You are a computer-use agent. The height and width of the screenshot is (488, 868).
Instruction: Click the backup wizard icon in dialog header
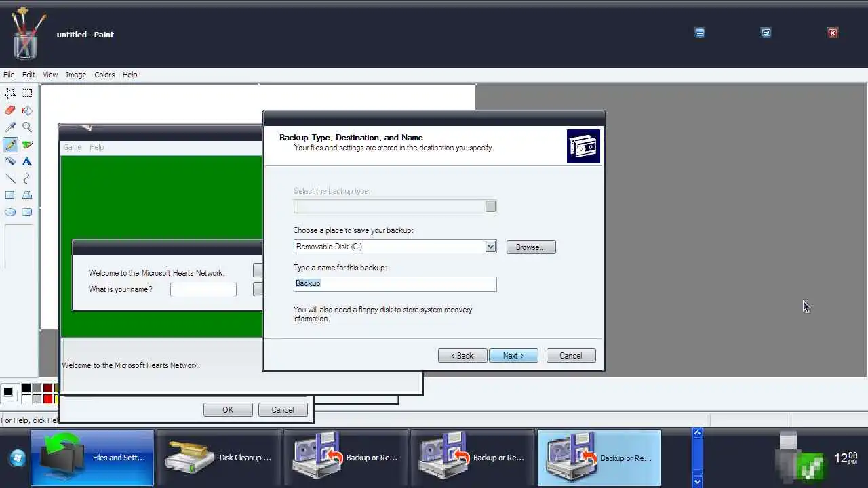pyautogui.click(x=583, y=146)
